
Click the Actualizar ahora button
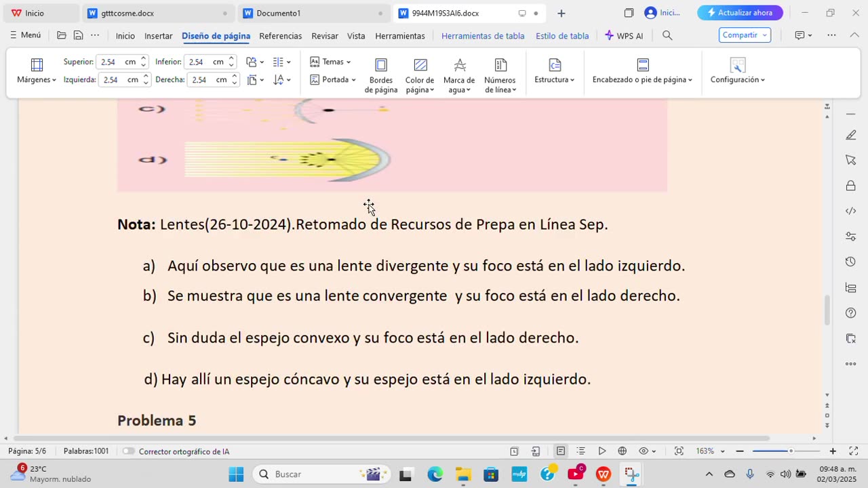pos(740,13)
